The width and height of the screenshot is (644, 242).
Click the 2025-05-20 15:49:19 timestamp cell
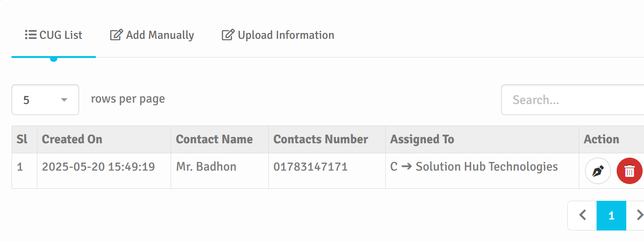[x=98, y=167]
